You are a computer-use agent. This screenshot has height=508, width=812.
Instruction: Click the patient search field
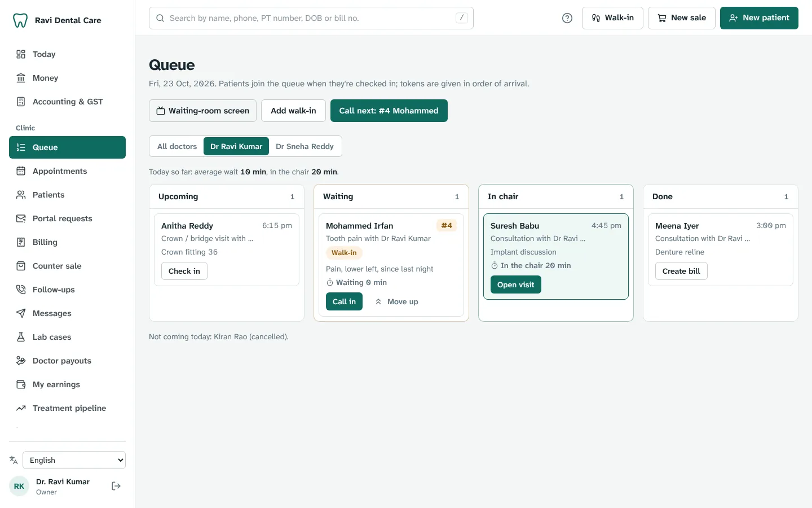pyautogui.click(x=311, y=18)
